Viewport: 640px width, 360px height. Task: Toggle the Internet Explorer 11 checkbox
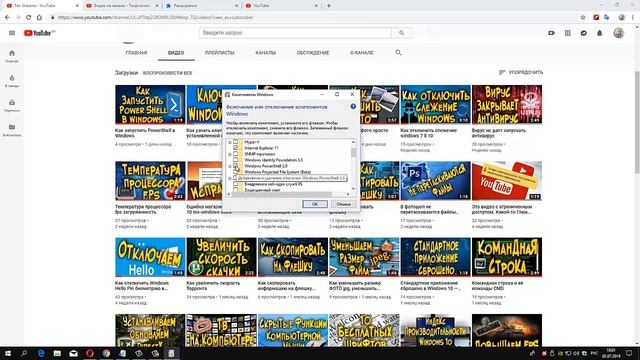(236, 148)
